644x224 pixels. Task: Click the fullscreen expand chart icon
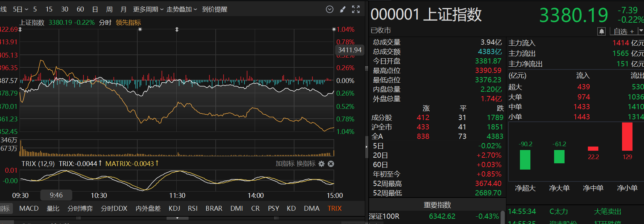tap(355, 9)
